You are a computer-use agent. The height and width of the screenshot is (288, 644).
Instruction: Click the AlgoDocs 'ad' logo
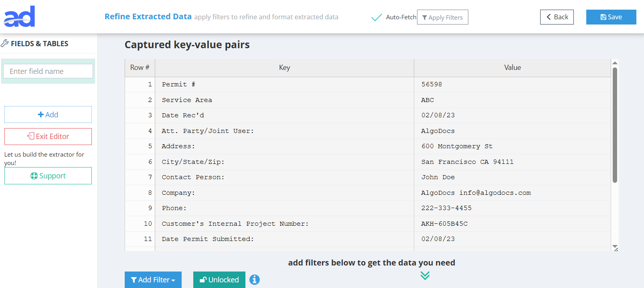19,16
